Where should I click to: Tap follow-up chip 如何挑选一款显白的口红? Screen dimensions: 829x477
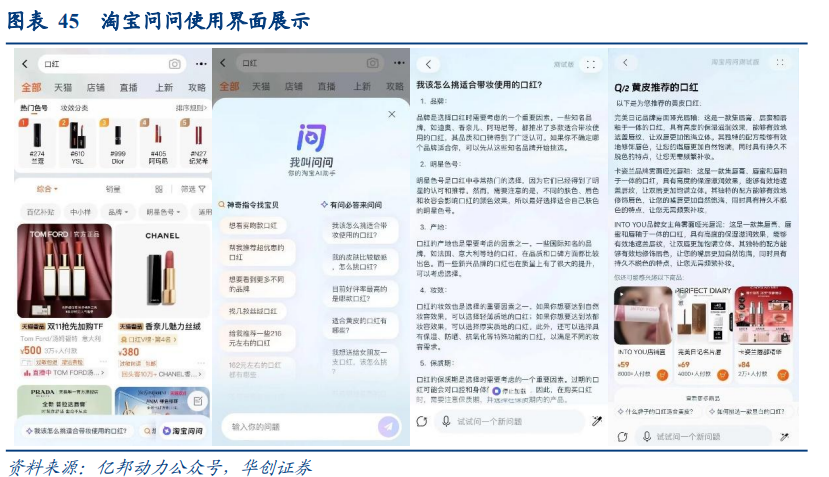coord(747,411)
